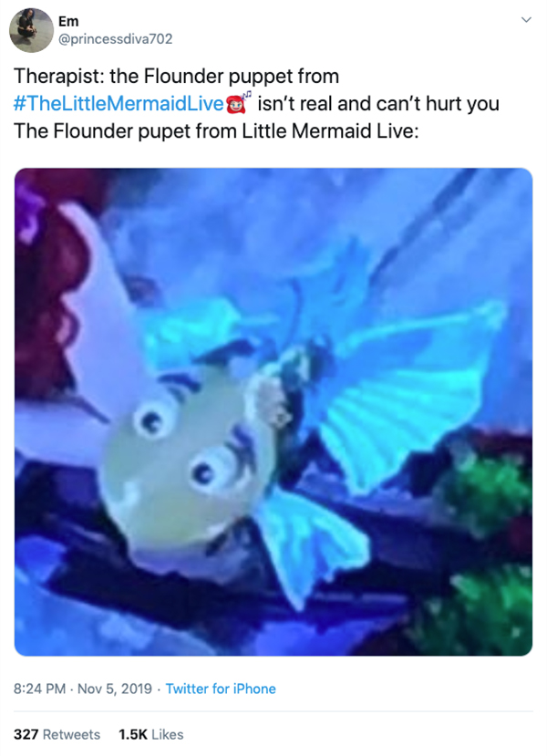
Task: Click line "The Flounder pupet from Little Mermaid Live:"
Action: click(x=216, y=131)
